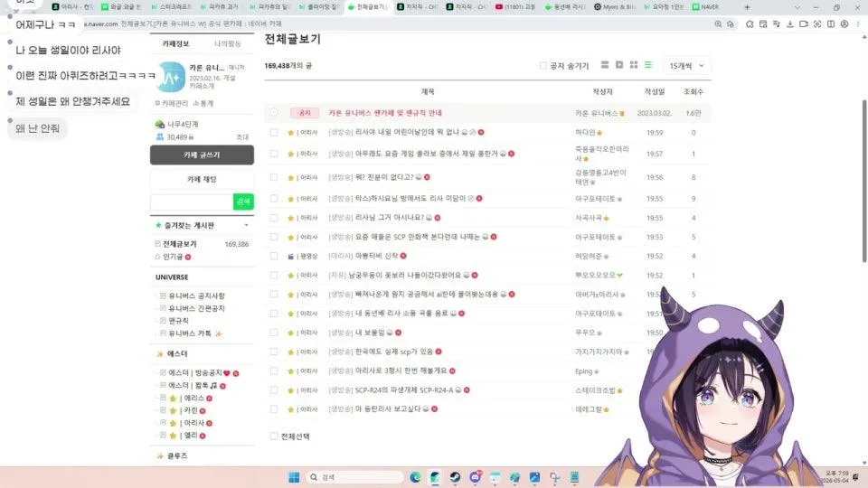Image resolution: width=868 pixels, height=488 pixels.
Task: Open the browser three-dot menu
Action: pyautogui.click(x=858, y=23)
